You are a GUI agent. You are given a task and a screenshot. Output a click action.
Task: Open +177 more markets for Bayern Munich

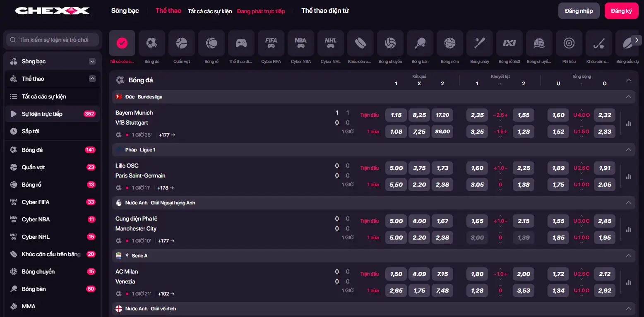pos(167,135)
